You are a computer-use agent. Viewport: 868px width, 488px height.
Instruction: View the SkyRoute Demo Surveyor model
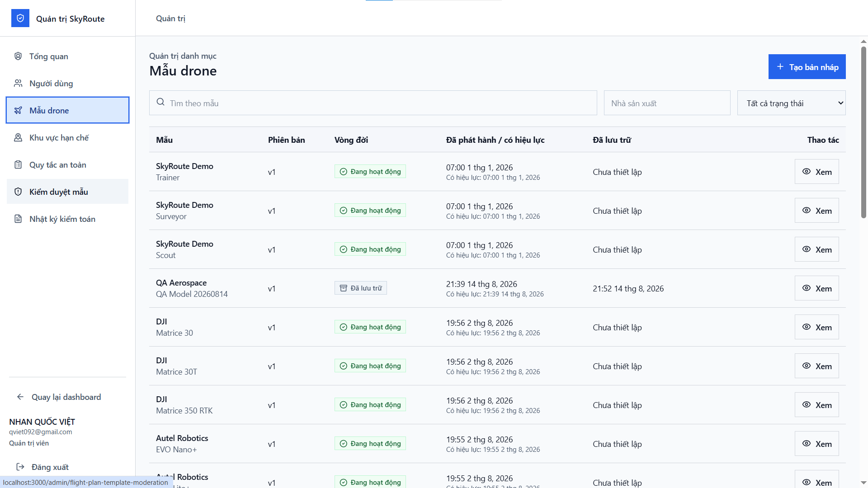click(816, 211)
